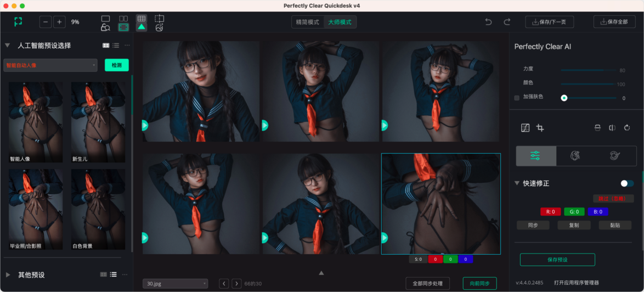Viewport: 644px width, 292px height.
Task: Toggle before/after on top-left photo
Action: coord(145,125)
